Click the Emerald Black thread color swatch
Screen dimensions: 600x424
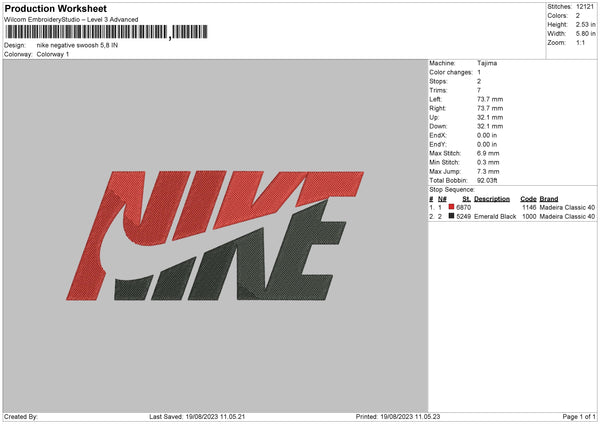pyautogui.click(x=451, y=216)
